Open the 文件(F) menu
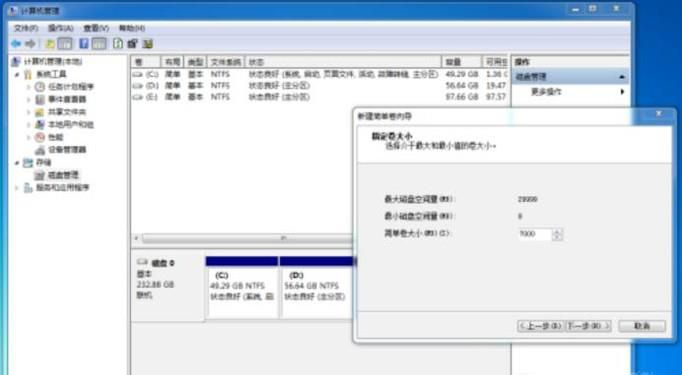This screenshot has height=375, width=682. (x=26, y=28)
